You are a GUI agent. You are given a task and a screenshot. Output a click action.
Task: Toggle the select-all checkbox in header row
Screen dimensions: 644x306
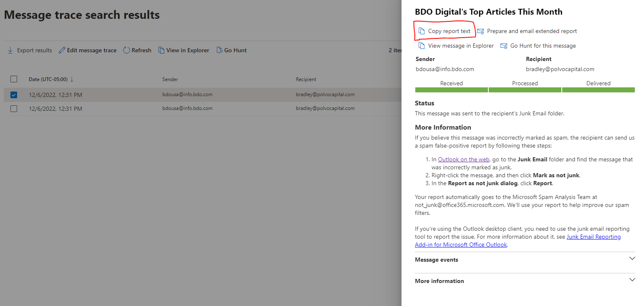point(14,79)
